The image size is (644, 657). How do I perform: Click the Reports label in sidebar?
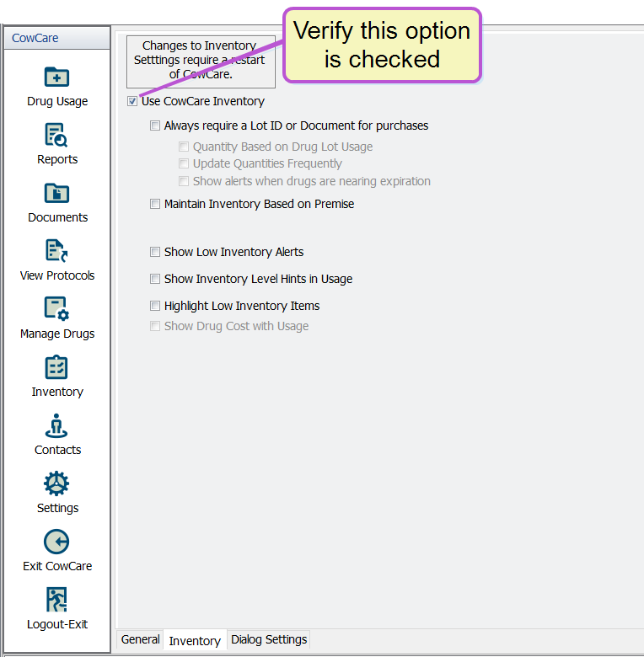57,159
